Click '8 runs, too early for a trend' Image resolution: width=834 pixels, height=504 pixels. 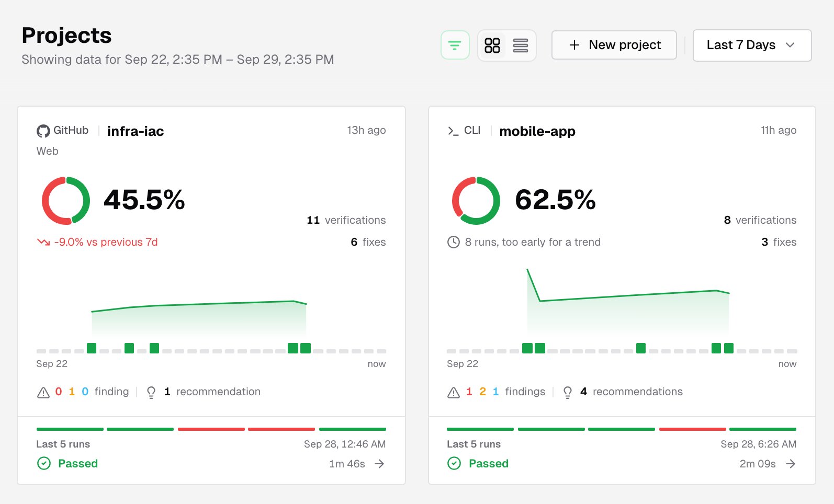[x=533, y=242]
